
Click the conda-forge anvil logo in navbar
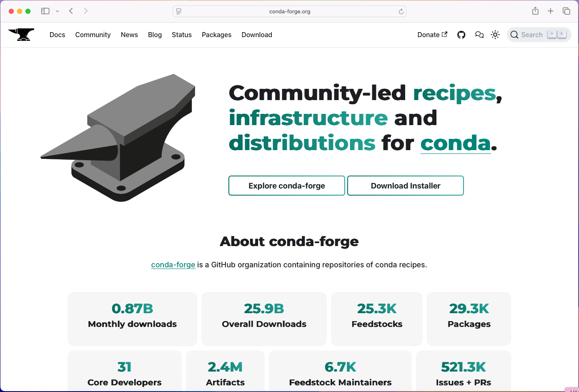pos(21,35)
